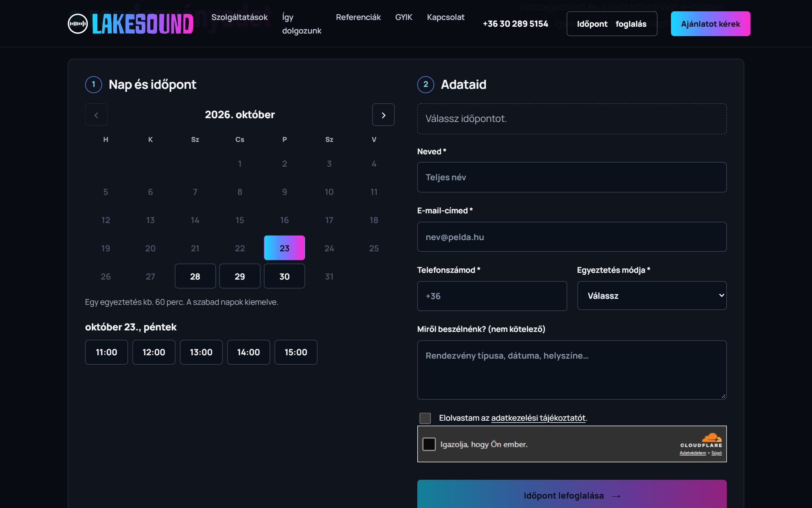The image size is (812, 508).
Task: Tick the Cloudflare human verification box
Action: pos(429,444)
